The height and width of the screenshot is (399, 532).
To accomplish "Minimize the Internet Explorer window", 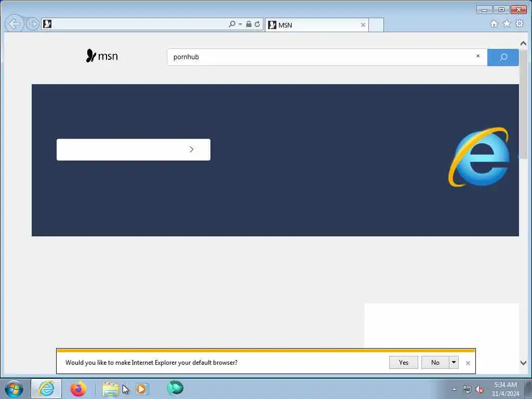I will point(484,10).
